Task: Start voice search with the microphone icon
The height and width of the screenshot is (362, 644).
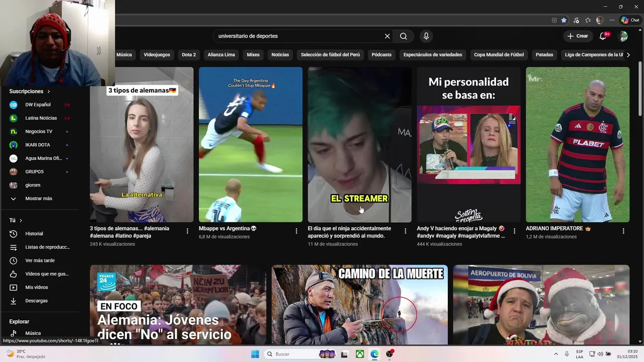Action: [x=426, y=36]
